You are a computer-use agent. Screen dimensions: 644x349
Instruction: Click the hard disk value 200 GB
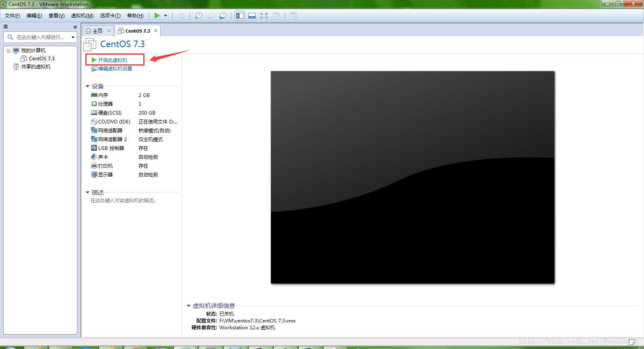coord(147,113)
